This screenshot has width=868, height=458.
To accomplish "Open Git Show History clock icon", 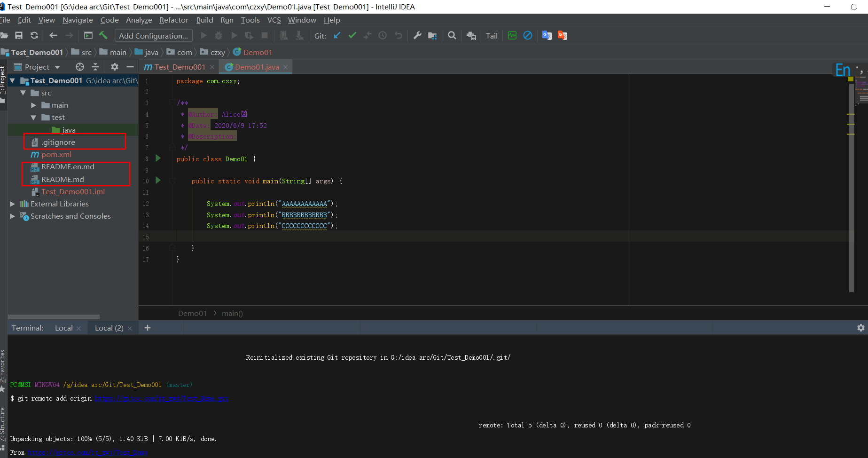I will tap(383, 35).
